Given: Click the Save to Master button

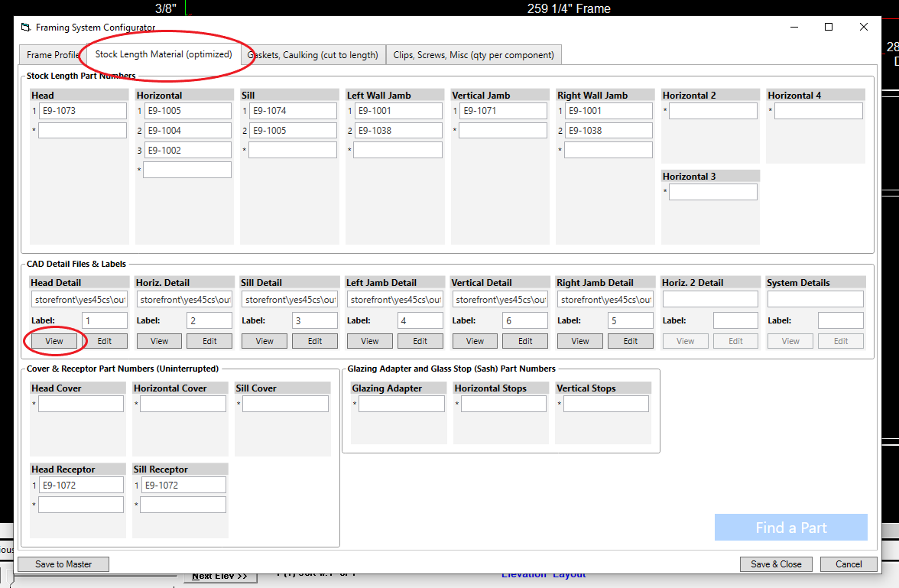Looking at the screenshot, I should point(63,564).
